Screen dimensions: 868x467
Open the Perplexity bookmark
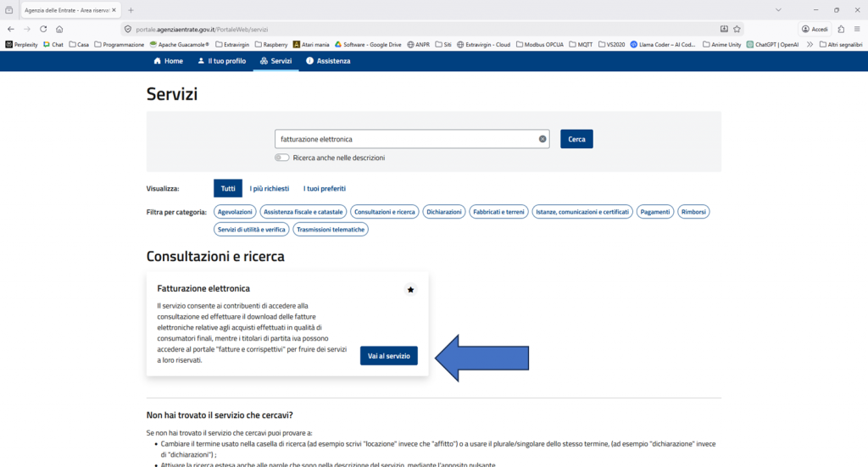(x=23, y=44)
